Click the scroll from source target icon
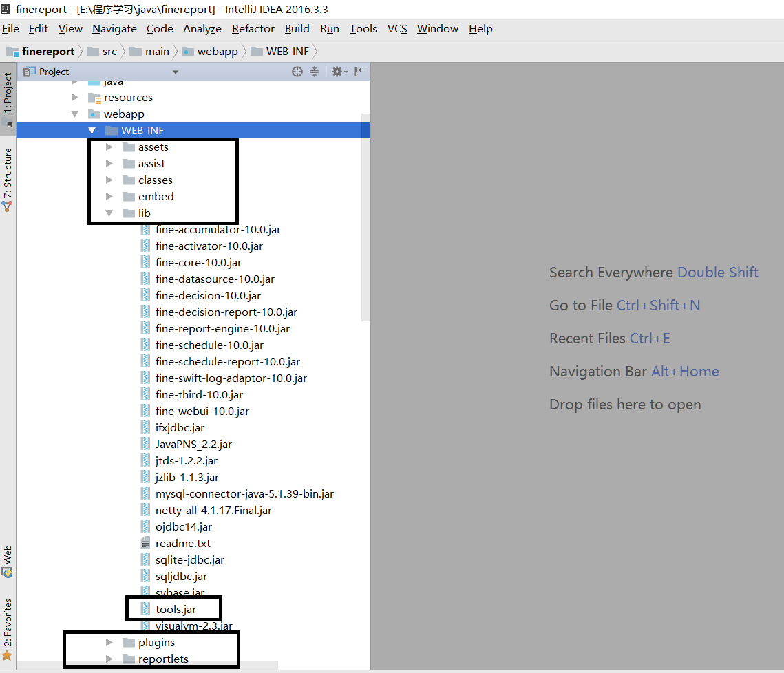Screen dimensions: 784x673 [x=297, y=72]
